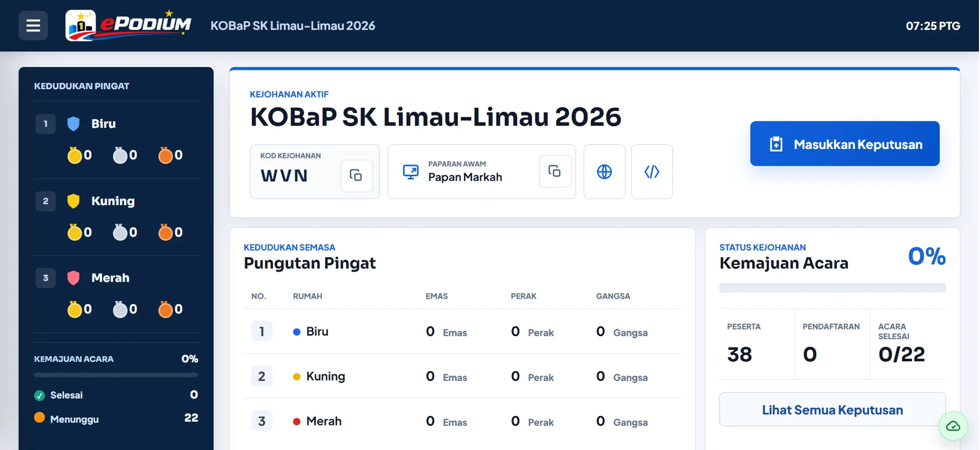This screenshot has width=980, height=450.
Task: Copy the Papan Markah link
Action: pyautogui.click(x=555, y=171)
